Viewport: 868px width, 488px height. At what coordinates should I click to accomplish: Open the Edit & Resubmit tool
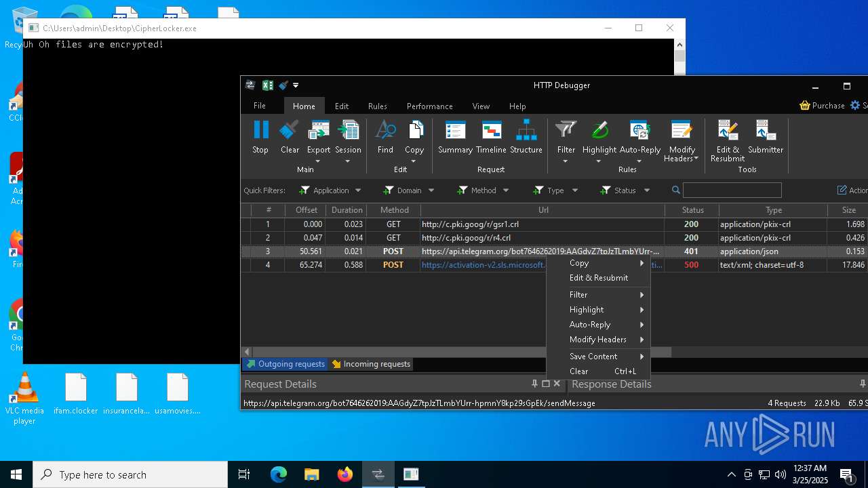pos(728,141)
